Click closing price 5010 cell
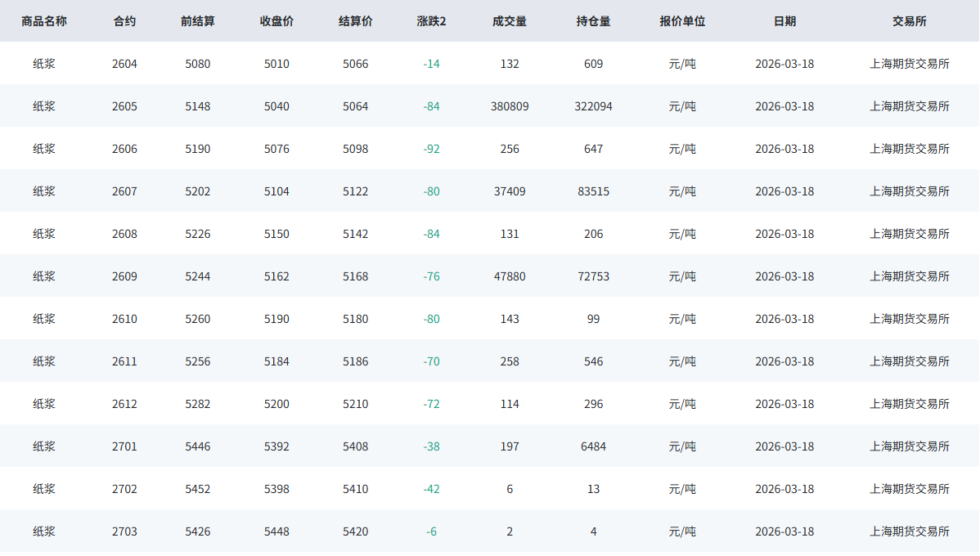 276,64
